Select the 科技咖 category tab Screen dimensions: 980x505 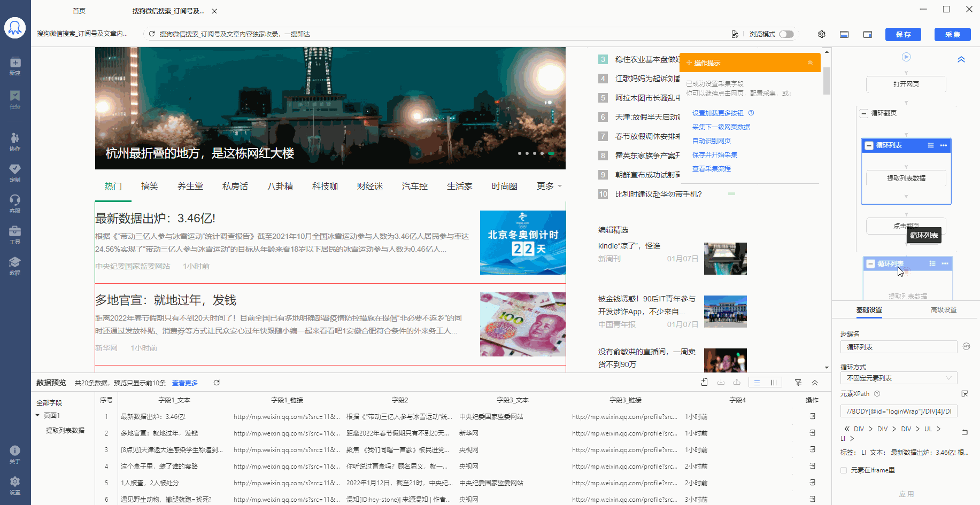[x=325, y=186]
